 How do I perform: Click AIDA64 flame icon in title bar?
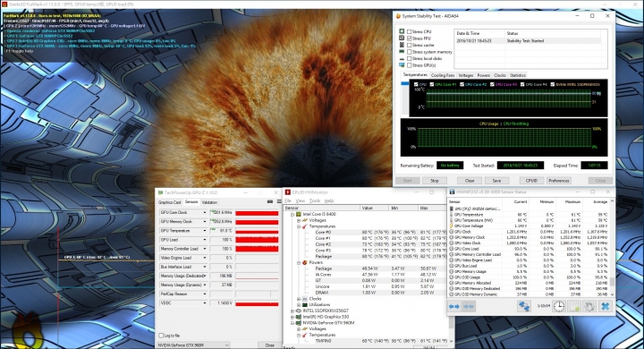click(398, 16)
